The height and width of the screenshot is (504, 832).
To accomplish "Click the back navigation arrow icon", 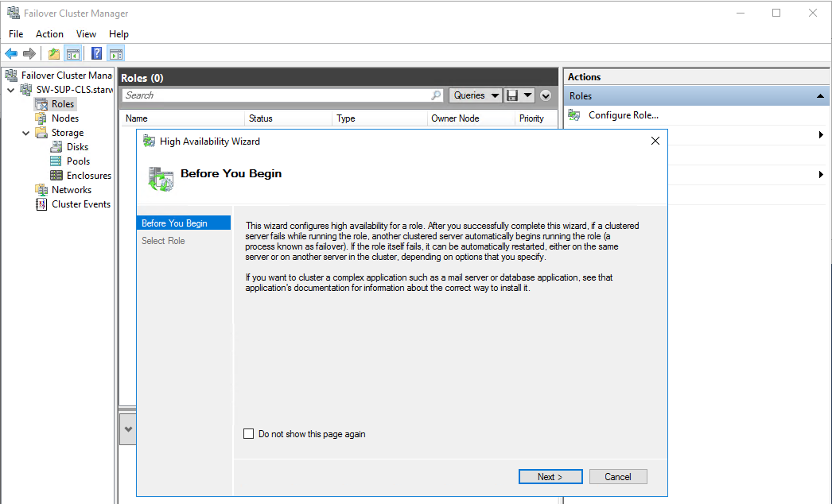I will pos(11,53).
